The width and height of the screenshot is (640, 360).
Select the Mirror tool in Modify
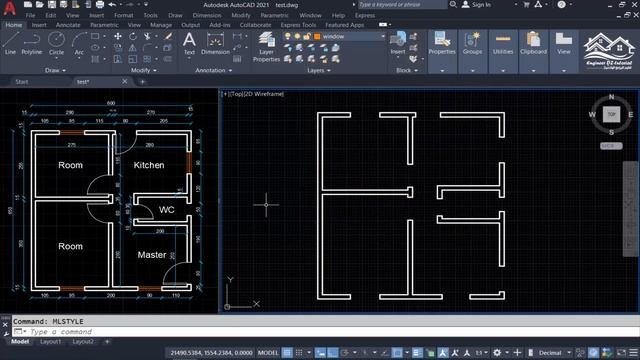coord(133,48)
